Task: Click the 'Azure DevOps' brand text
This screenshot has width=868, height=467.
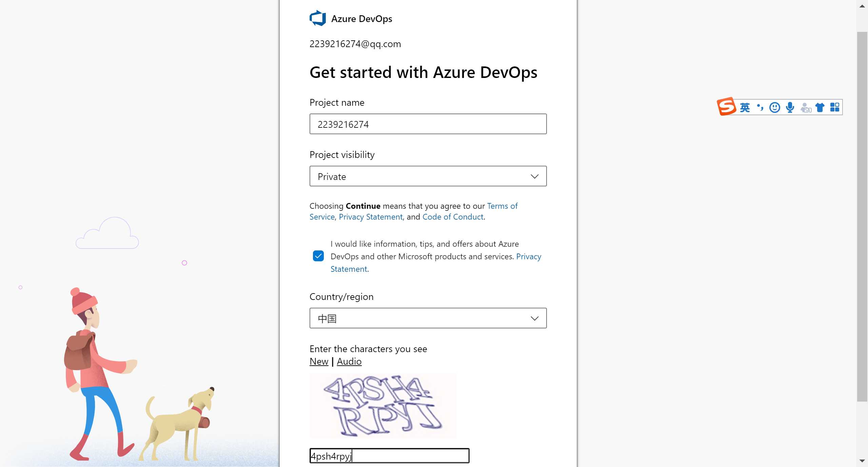Action: coord(361,19)
